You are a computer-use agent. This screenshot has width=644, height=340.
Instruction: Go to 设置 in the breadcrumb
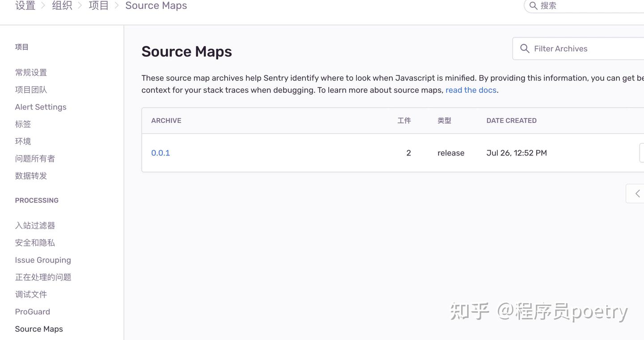[25, 6]
